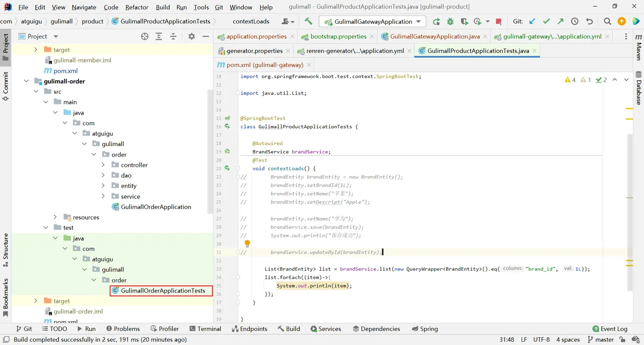This screenshot has width=644, height=345.
Task: Open the Database tool window side tab
Action: (638, 88)
